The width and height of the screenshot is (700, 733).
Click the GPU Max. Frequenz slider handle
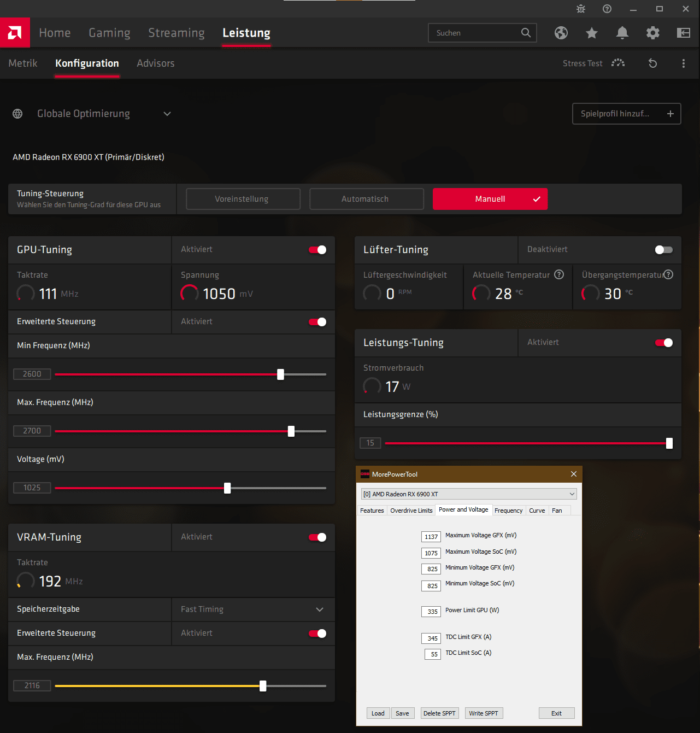(291, 431)
